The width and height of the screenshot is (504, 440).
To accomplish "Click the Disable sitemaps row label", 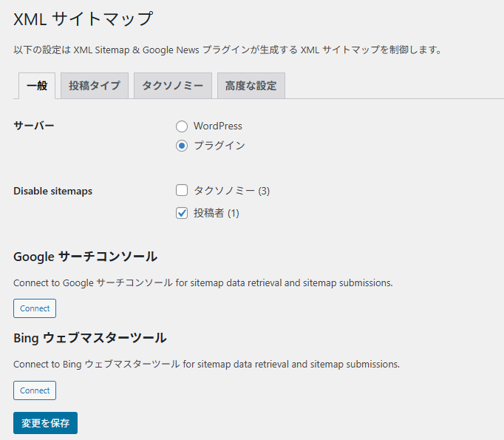I will pyautogui.click(x=52, y=191).
